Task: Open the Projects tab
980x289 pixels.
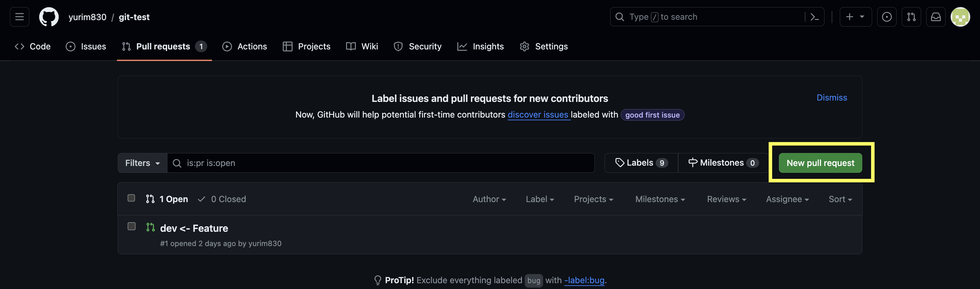Action: [307, 46]
